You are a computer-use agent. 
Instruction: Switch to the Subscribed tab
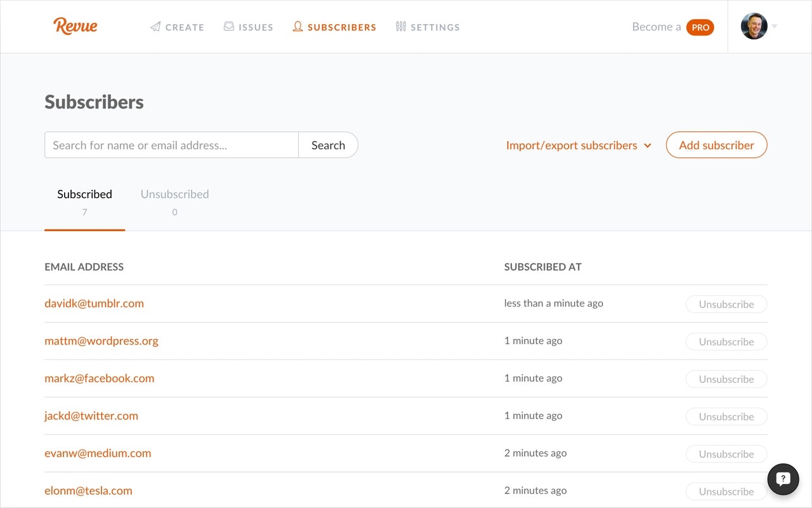click(84, 202)
